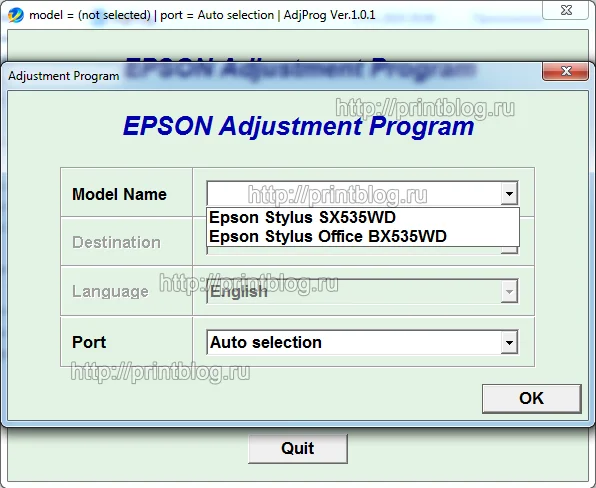Click the Destination label

116,242
